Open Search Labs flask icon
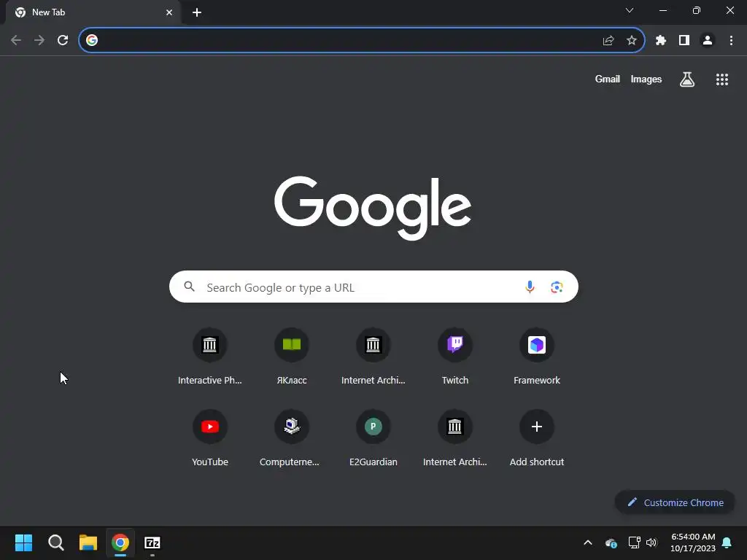Viewport: 747px width, 560px height. coord(687,79)
